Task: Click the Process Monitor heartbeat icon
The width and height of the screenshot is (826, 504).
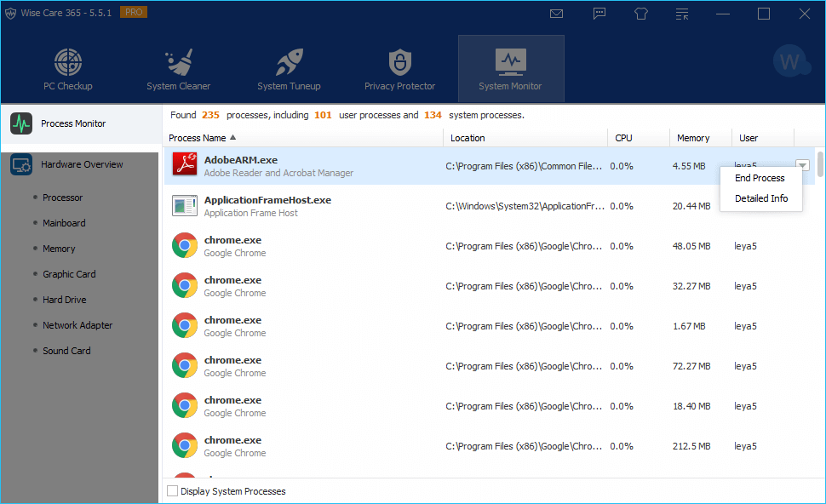Action: pos(21,123)
